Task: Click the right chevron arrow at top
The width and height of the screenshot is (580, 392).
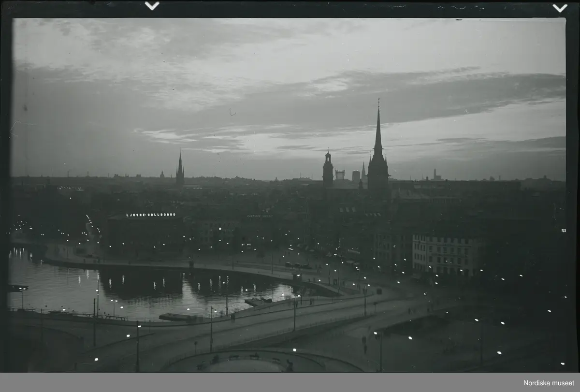Action: tap(560, 8)
